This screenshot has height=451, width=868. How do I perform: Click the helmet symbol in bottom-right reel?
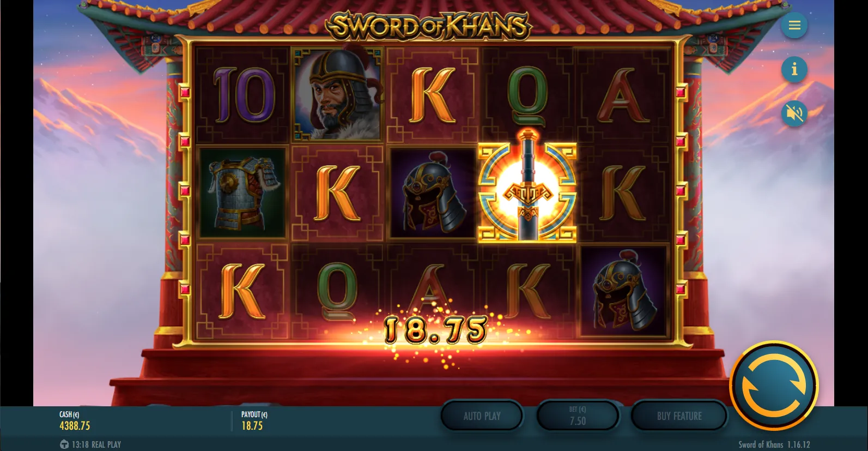623,291
